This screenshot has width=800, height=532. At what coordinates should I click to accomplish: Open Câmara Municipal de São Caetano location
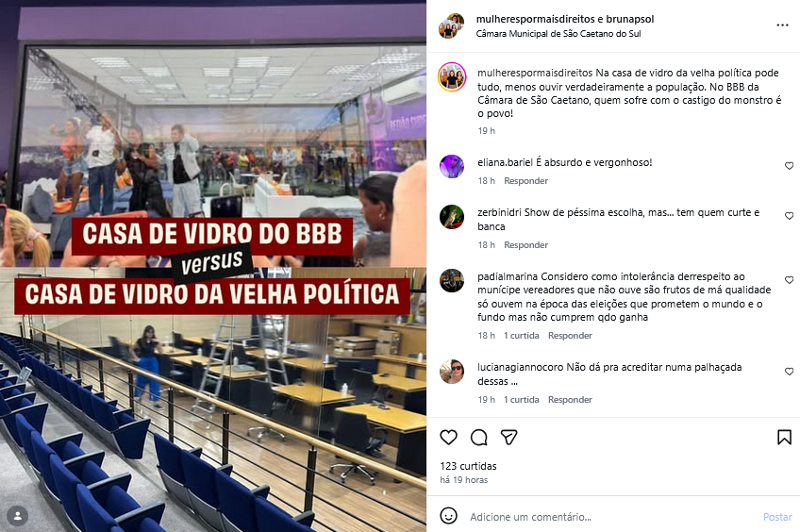(558, 34)
